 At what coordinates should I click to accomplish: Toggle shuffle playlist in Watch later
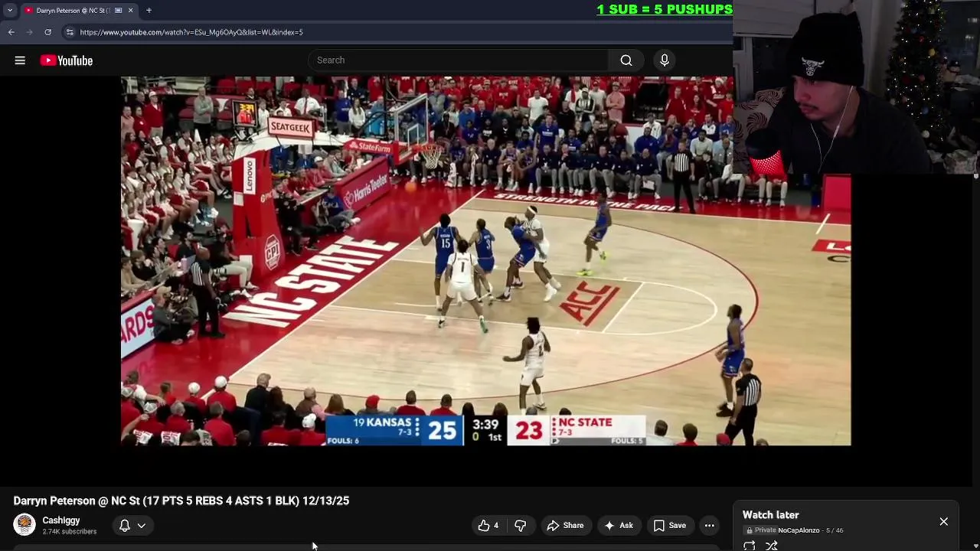click(772, 546)
